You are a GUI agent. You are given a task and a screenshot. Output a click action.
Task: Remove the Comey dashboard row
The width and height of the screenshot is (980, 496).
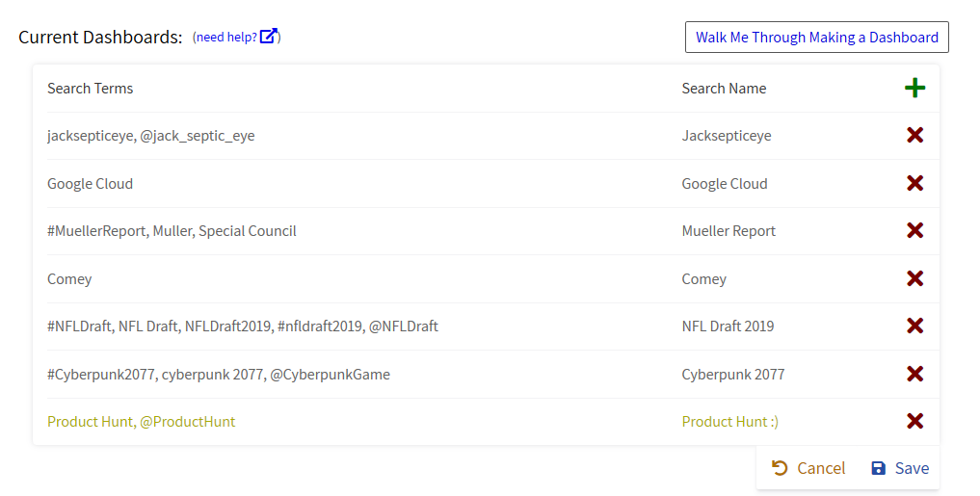[914, 278]
